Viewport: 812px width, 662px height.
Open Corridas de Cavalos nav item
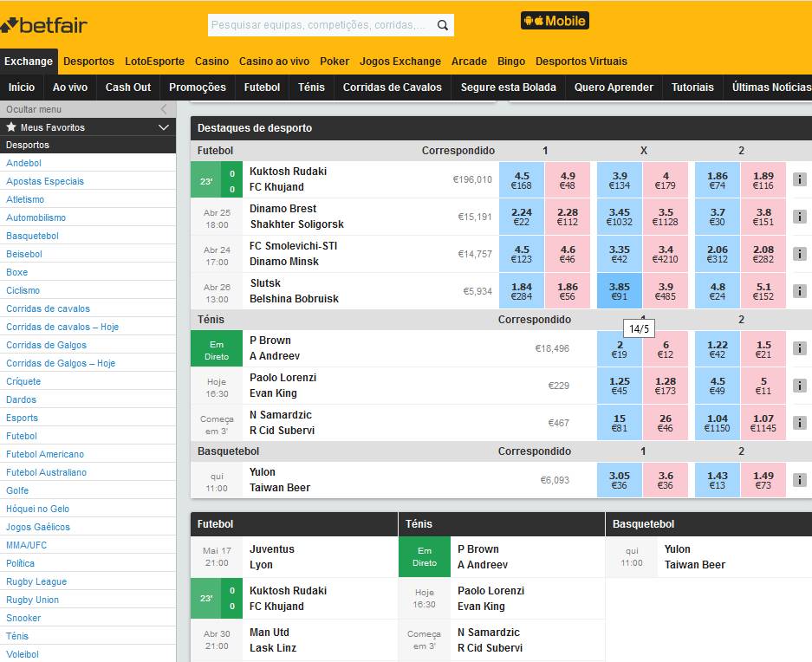(392, 87)
